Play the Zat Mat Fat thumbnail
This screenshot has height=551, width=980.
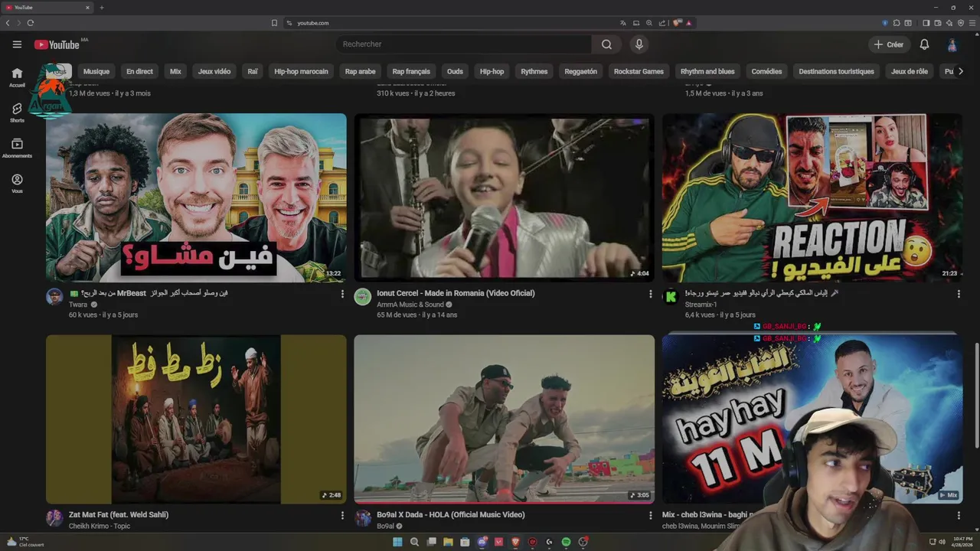(196, 419)
